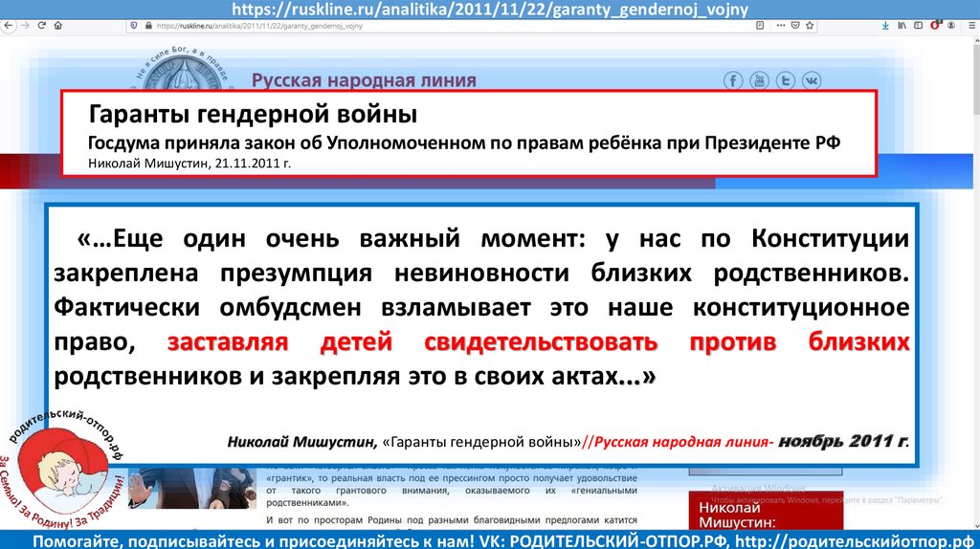The height and width of the screenshot is (549, 980).
Task: Open the downloads arrow icon
Action: tap(885, 26)
